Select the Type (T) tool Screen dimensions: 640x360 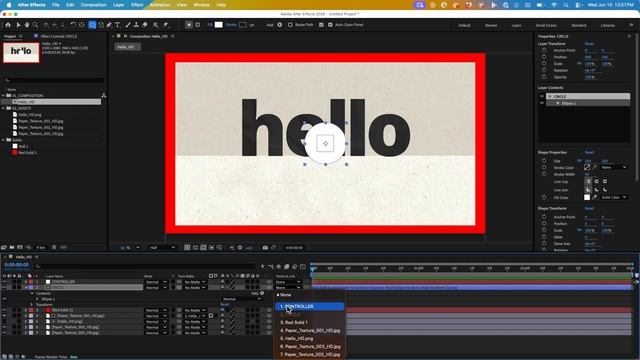118,25
